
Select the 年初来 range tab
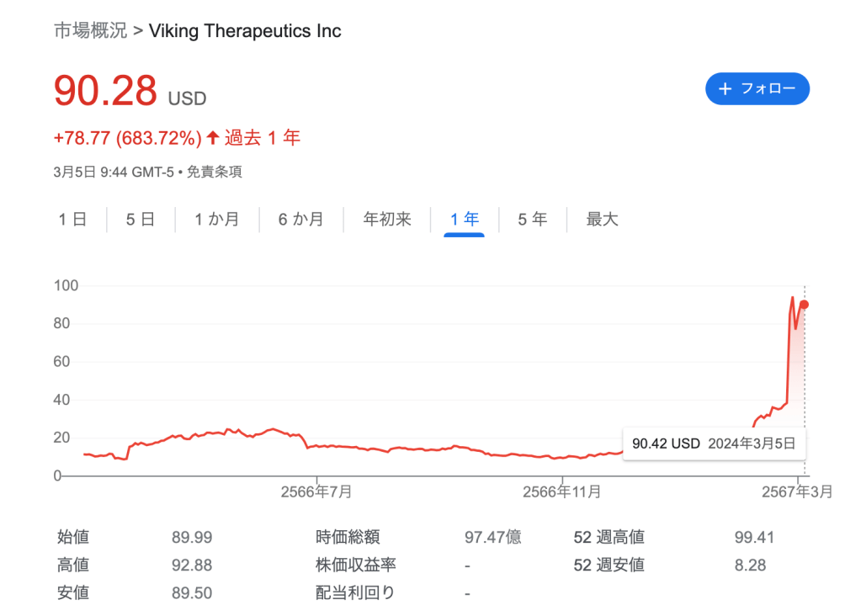pos(387,220)
